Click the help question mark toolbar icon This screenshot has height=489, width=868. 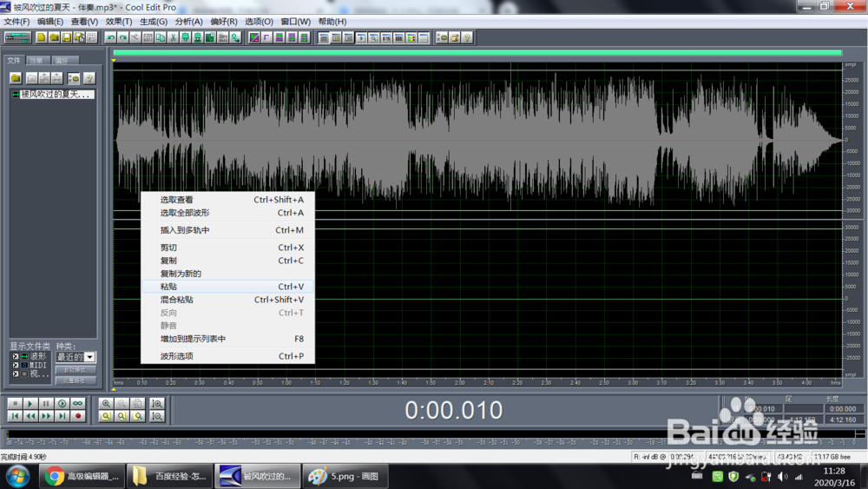[467, 37]
